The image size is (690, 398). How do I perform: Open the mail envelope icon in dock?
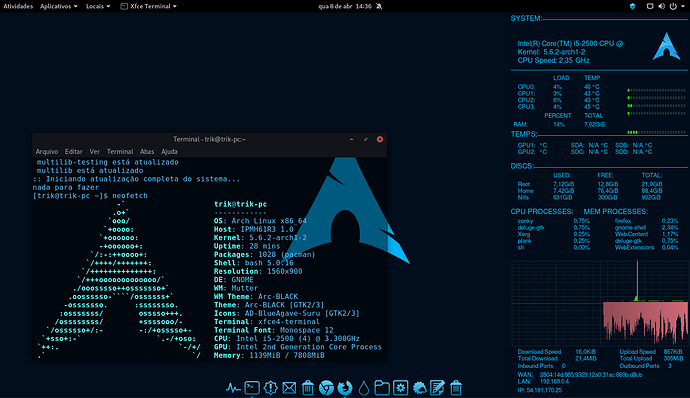tap(289, 388)
